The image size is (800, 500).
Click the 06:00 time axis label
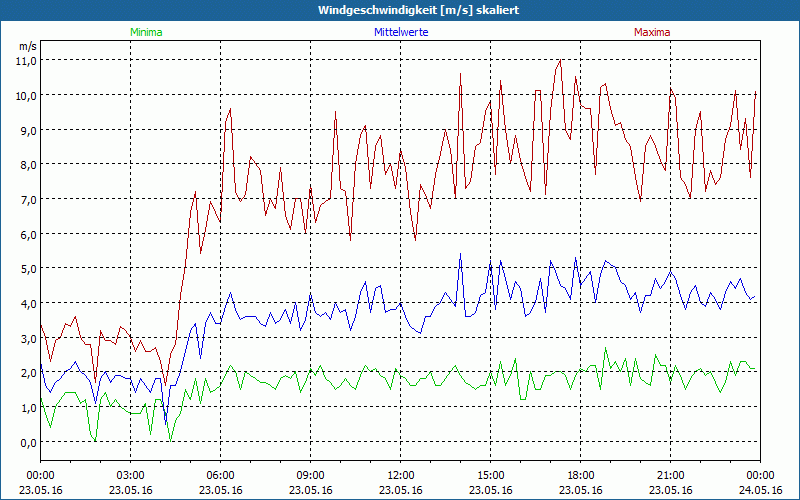click(220, 476)
